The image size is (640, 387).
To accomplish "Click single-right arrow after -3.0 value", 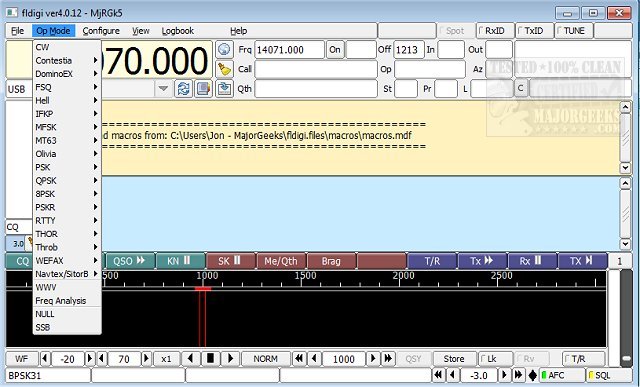I will 504,375.
